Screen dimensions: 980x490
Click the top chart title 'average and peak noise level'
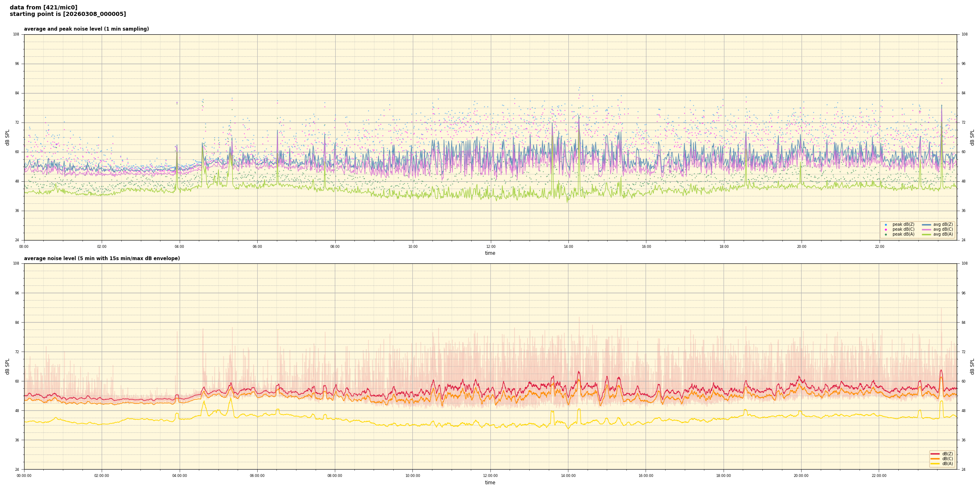point(86,29)
